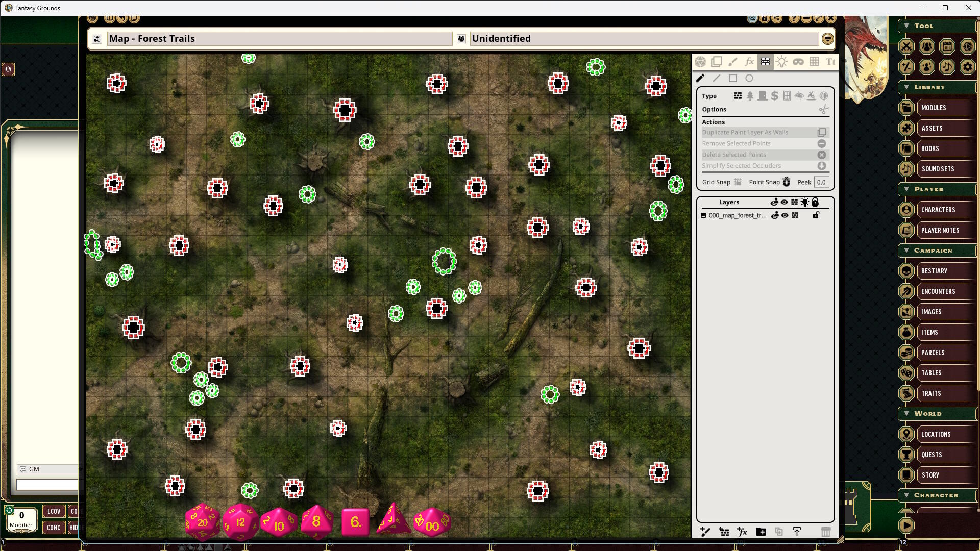Click the Map - Forest Trails name field
980x551 pixels.
pos(280,38)
